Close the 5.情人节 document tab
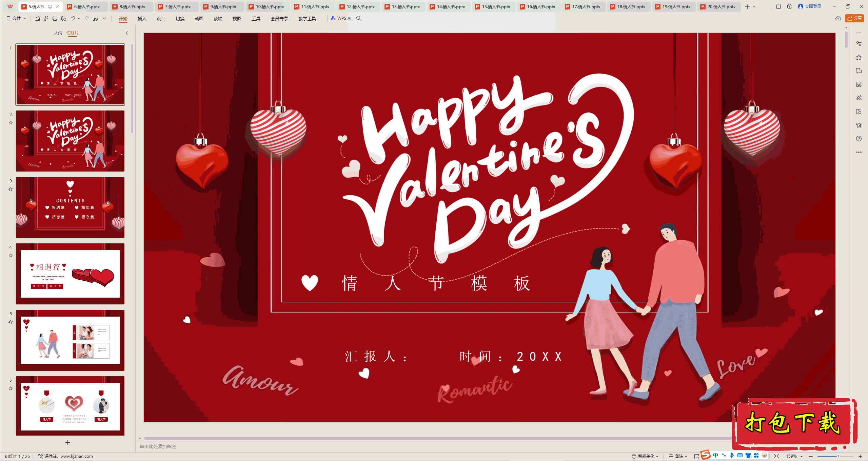 pos(57,6)
